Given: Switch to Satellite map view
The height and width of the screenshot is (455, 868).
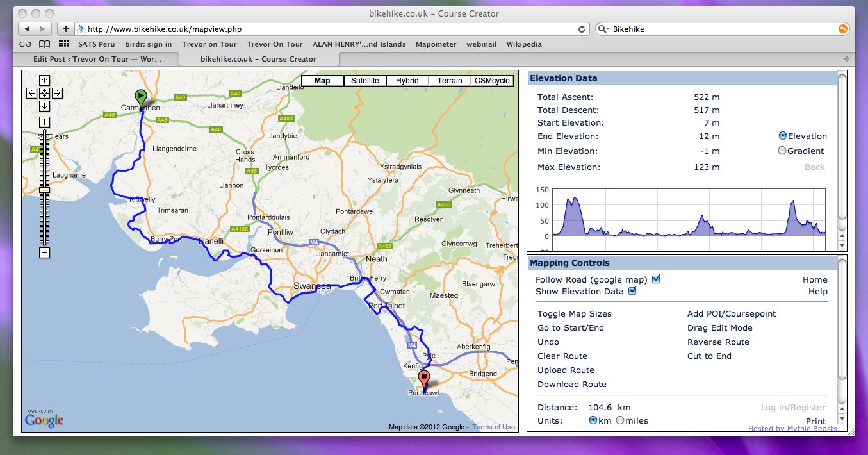Looking at the screenshot, I should [364, 81].
